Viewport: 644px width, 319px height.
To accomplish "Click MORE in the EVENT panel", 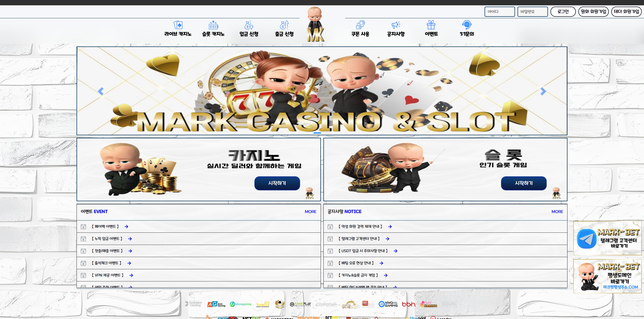I will 310,212.
